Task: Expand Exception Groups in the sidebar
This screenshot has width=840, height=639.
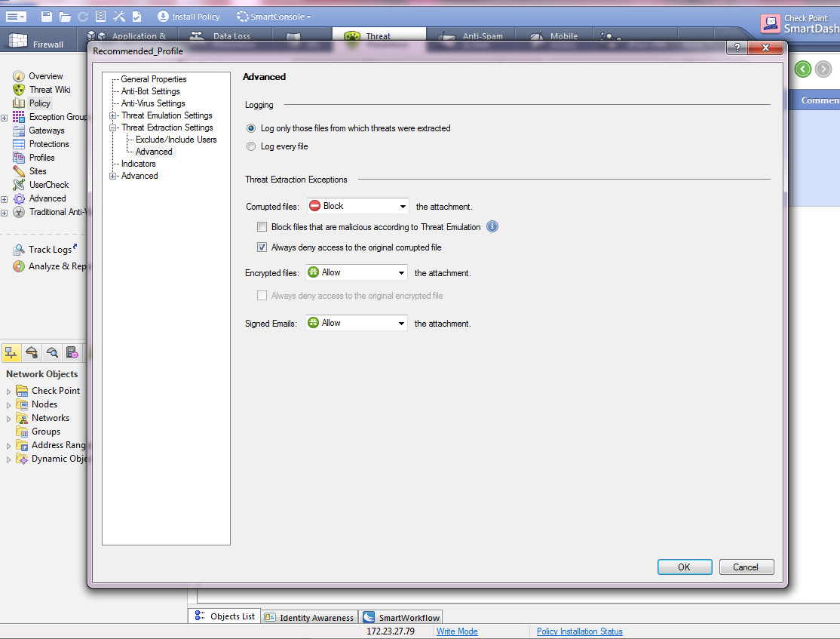Action: pos(5,118)
